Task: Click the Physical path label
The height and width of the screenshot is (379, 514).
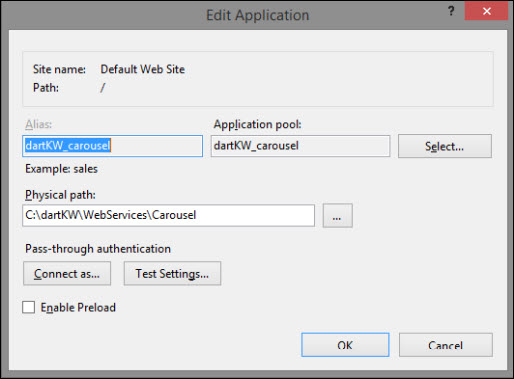Action: [60, 195]
